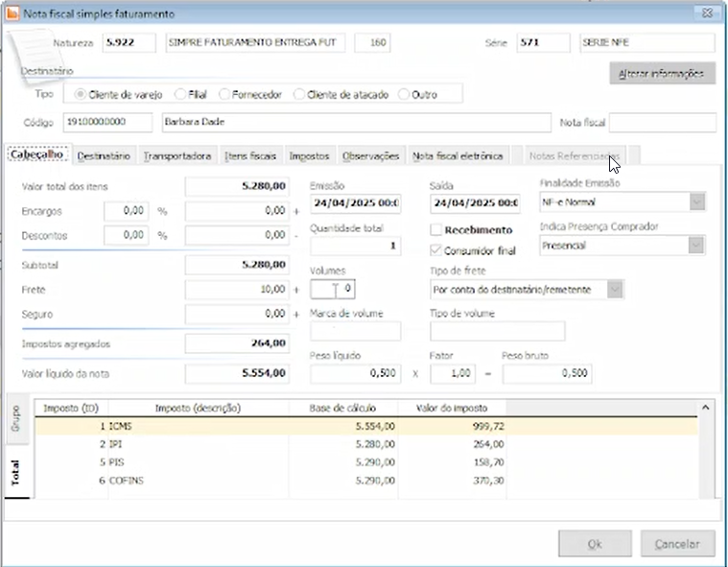Click the Alterar informações button

662,74
